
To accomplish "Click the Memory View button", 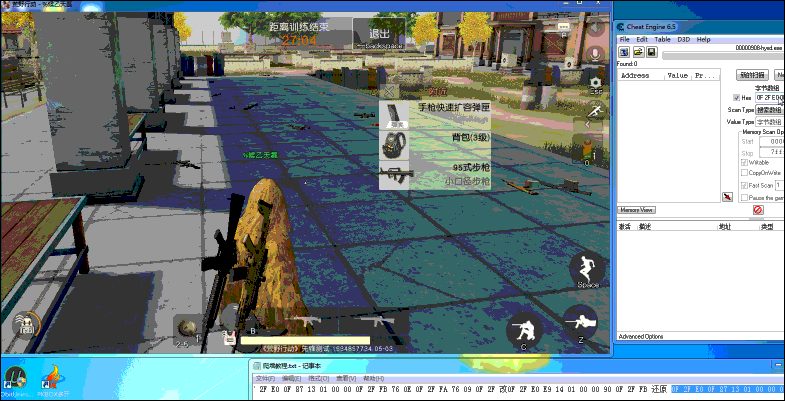I will [x=637, y=210].
